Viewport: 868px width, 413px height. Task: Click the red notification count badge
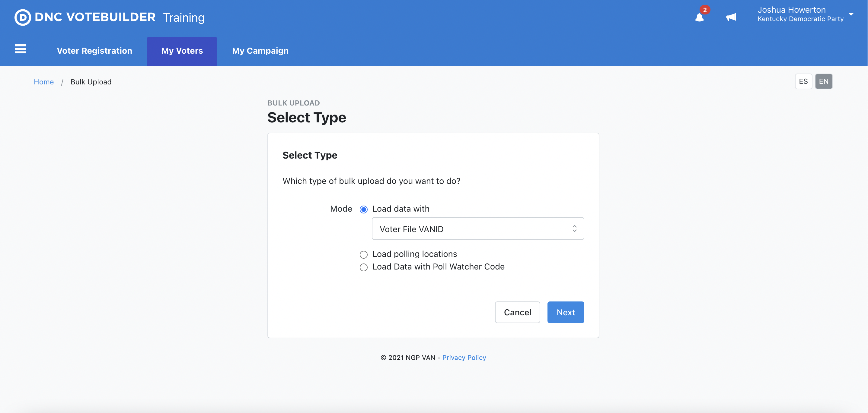pyautogui.click(x=705, y=10)
